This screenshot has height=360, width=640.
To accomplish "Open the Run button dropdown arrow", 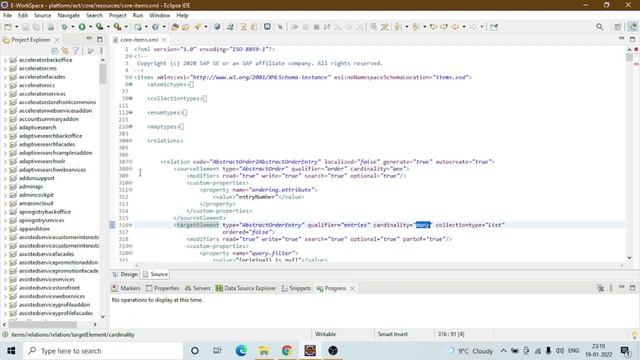I will 90,27.
